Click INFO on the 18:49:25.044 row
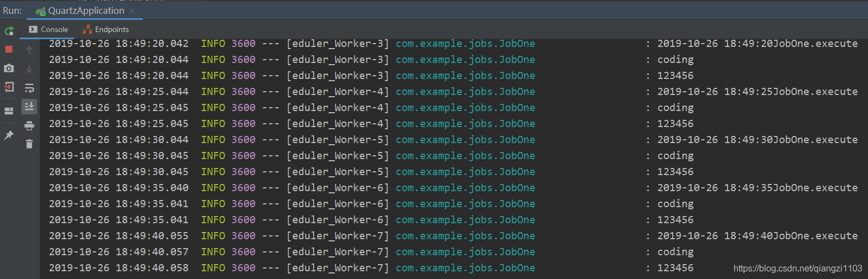 [213, 91]
